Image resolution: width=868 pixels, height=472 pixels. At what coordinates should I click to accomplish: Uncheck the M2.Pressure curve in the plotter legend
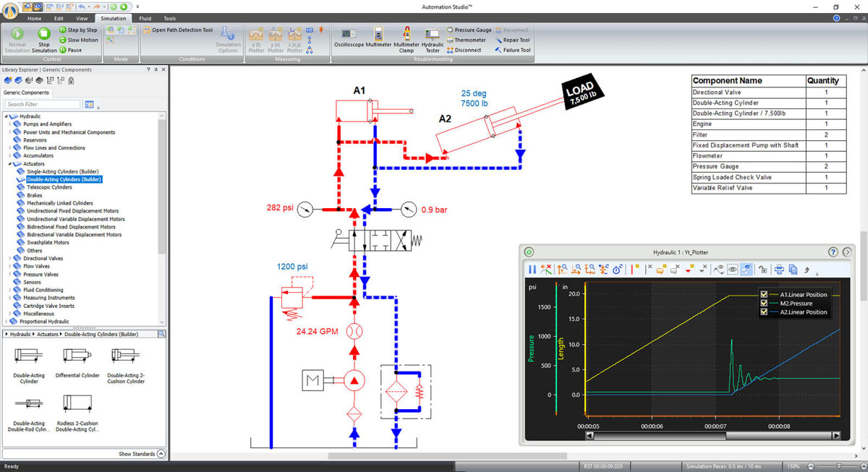click(764, 303)
